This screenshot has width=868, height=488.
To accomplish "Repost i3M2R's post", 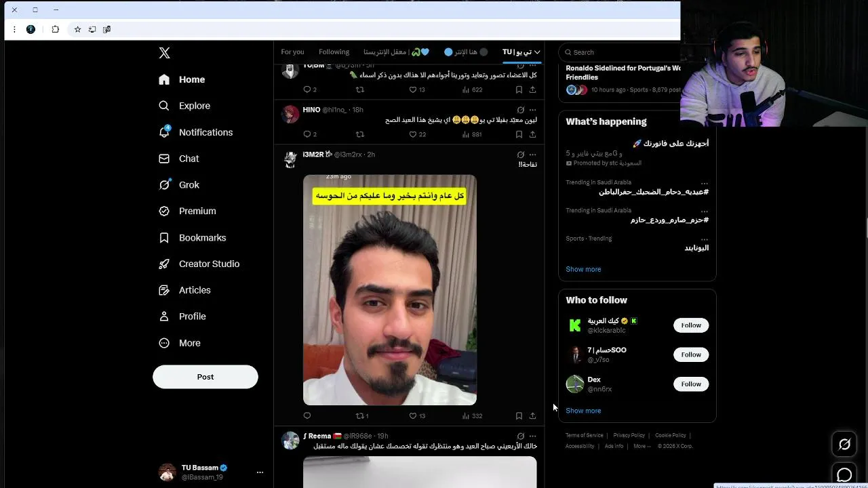I will point(362,415).
